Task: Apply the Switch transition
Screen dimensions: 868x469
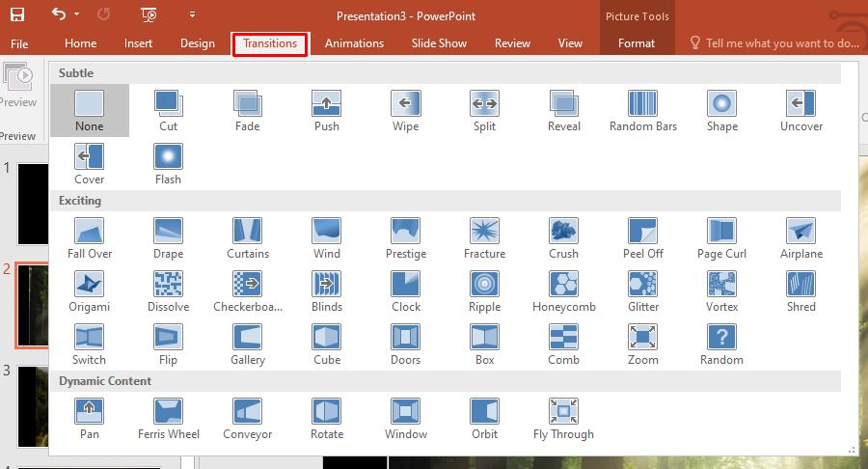Action: click(x=89, y=345)
